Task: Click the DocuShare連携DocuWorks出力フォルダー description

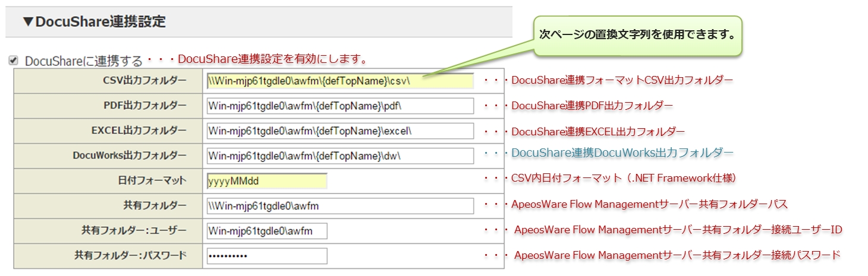Action: (622, 153)
